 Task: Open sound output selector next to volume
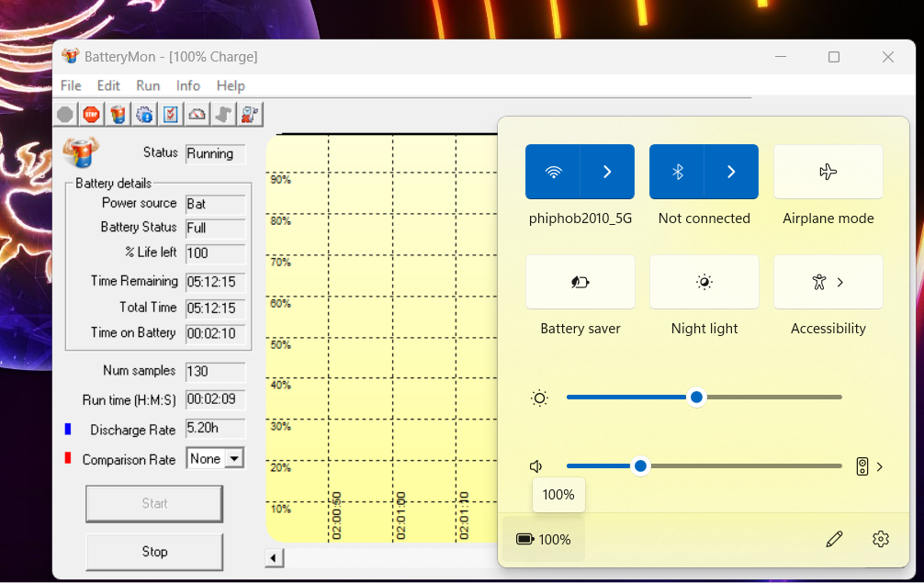[x=869, y=466]
